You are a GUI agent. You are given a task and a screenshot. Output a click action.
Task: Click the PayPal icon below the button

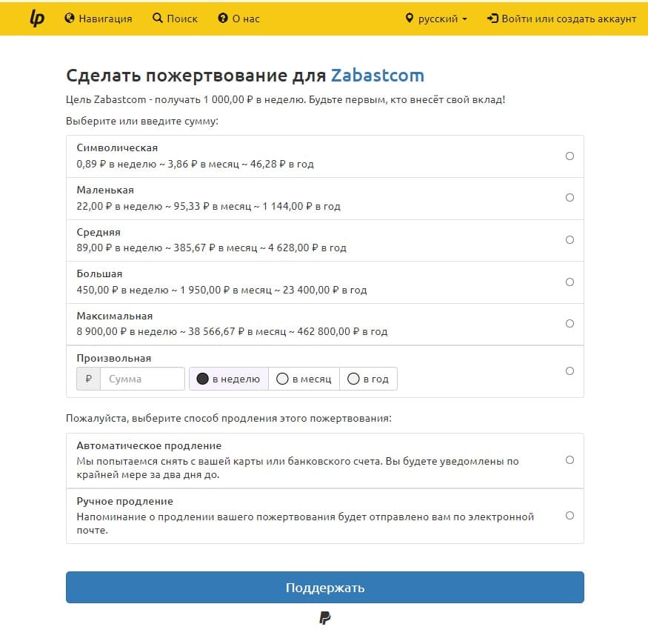click(x=324, y=618)
